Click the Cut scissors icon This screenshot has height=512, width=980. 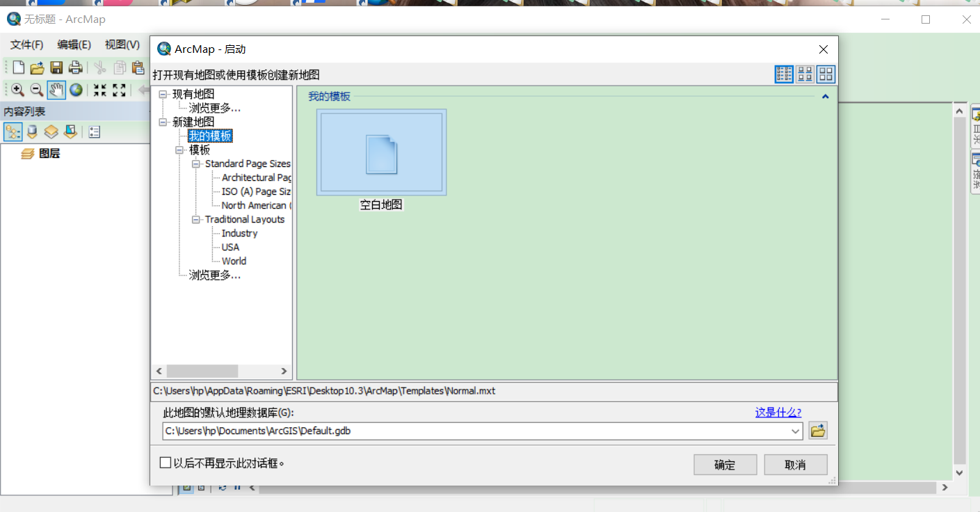click(x=100, y=67)
